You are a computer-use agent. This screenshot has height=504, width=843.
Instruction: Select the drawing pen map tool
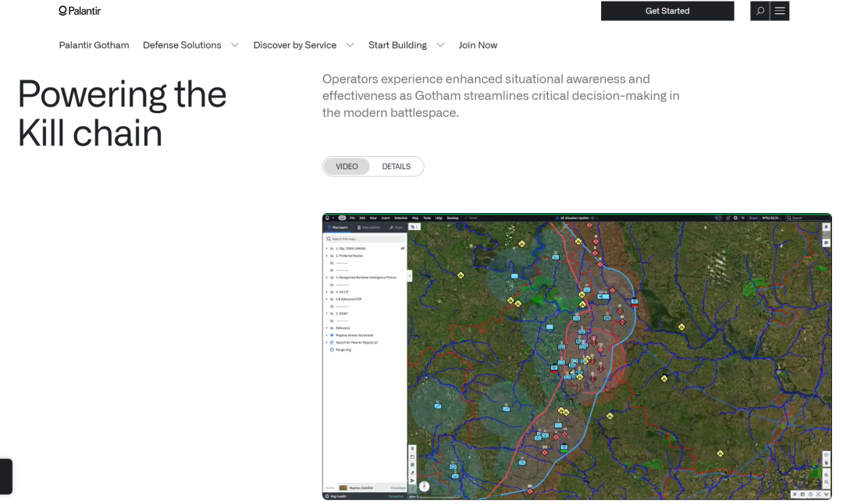(x=412, y=473)
